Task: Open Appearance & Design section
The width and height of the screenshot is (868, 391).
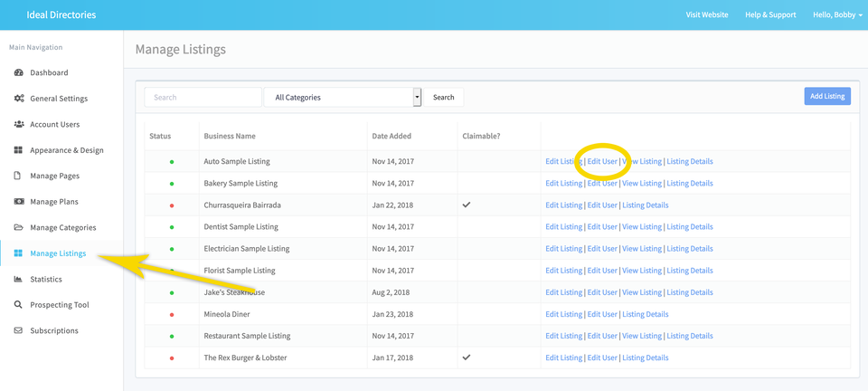Action: (x=66, y=150)
